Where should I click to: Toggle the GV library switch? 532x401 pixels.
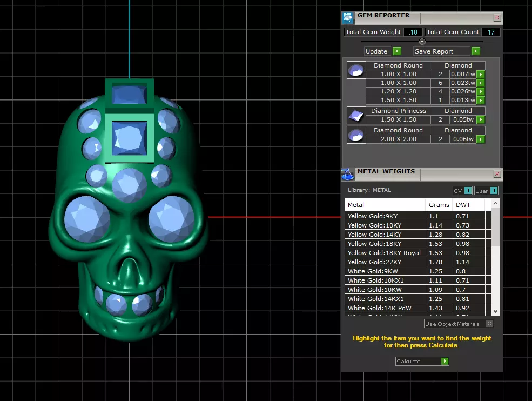(x=468, y=191)
